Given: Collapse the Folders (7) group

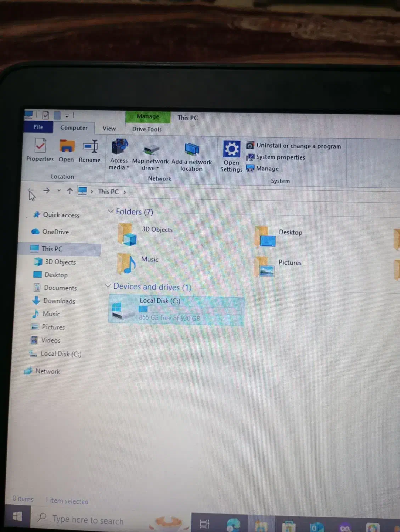Looking at the screenshot, I should pyautogui.click(x=111, y=211).
